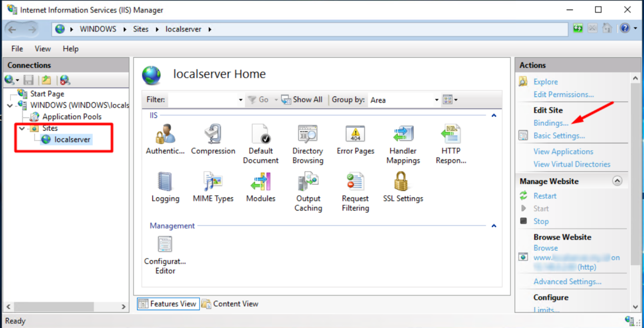Open Request Filtering feature
The image size is (644, 328).
pos(356,192)
